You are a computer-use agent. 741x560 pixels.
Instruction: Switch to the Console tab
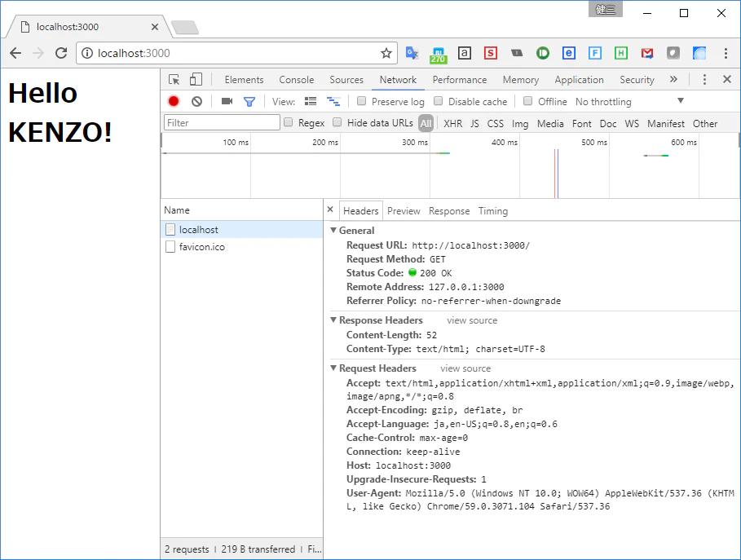[x=296, y=79]
